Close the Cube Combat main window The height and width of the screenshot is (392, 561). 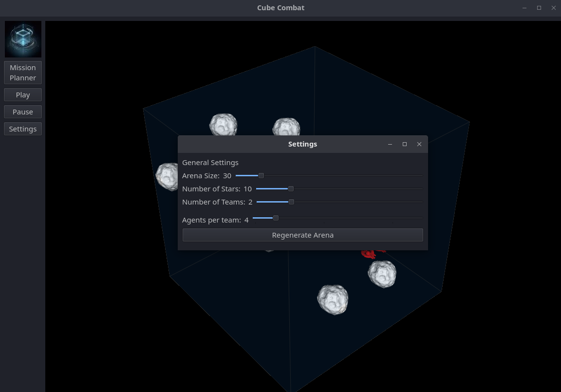click(553, 8)
